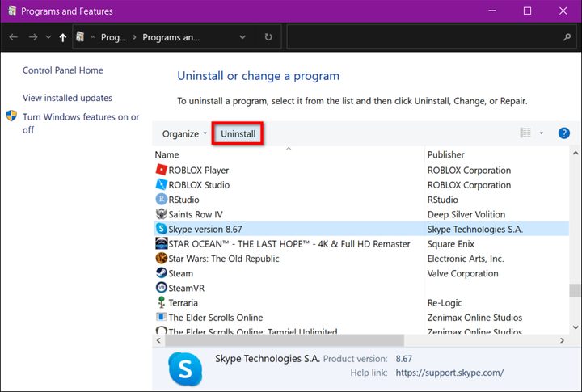Select Star Wars: The Old Republic entry

click(x=223, y=259)
